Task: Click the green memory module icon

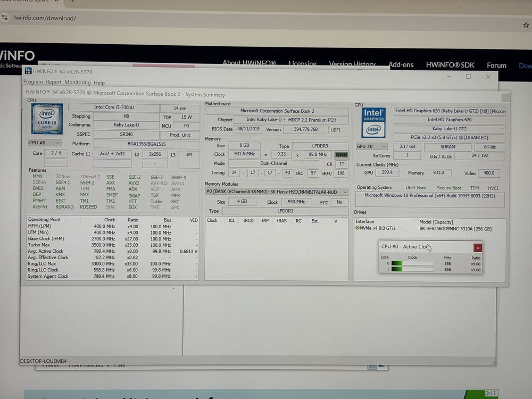Action: (342, 155)
